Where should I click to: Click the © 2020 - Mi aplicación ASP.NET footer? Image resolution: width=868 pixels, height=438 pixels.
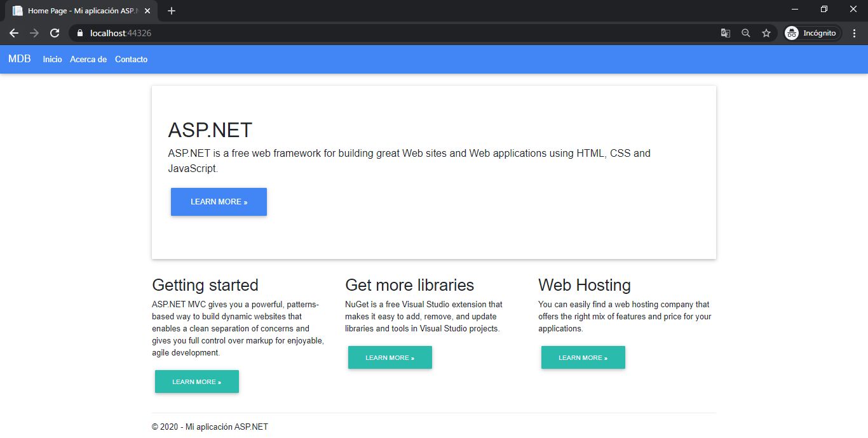[210, 427]
